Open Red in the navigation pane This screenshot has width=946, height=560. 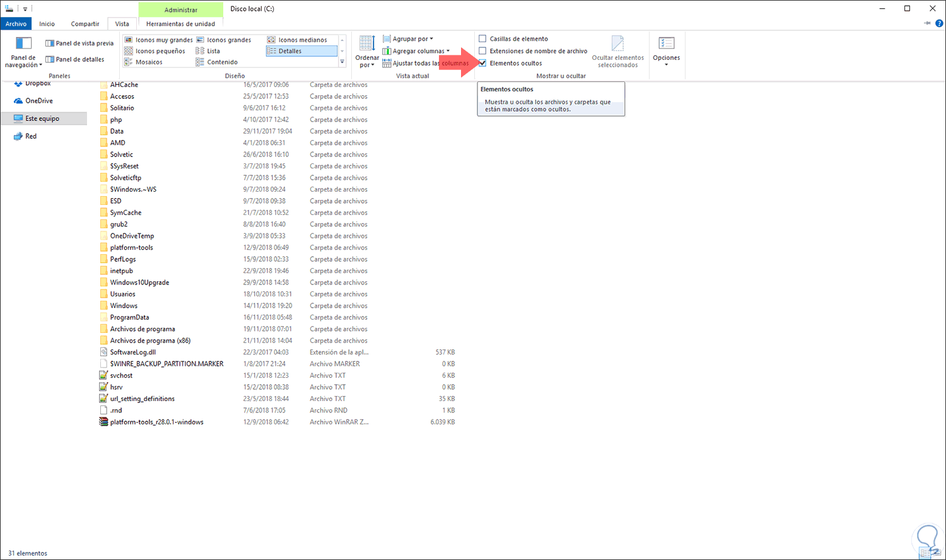coord(25,136)
